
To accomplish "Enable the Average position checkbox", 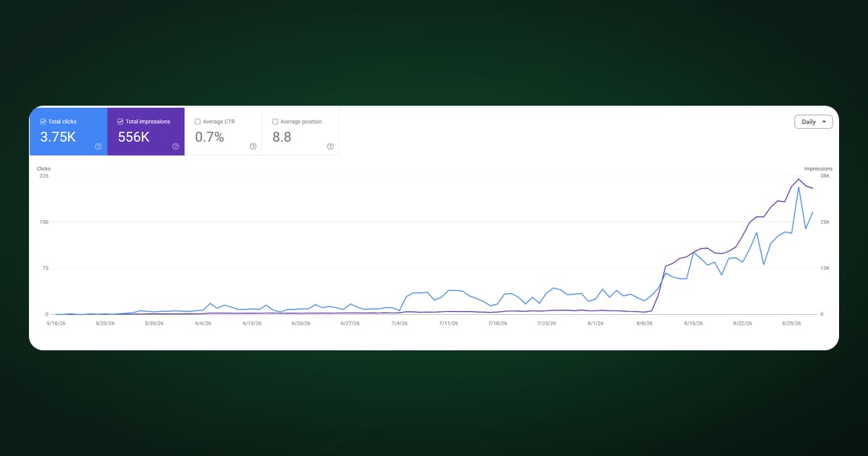I will click(x=275, y=122).
